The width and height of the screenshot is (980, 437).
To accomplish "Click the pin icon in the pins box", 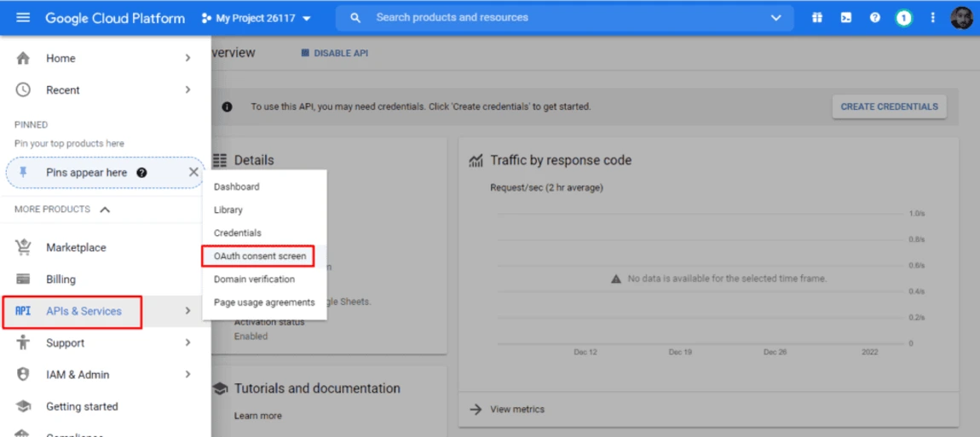I will [x=23, y=173].
